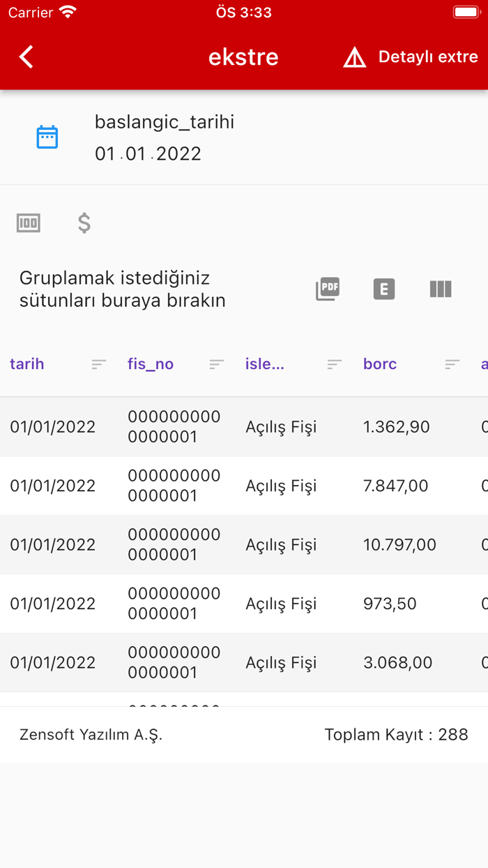Viewport: 488px width, 868px height.
Task: Tap the Wi-Fi status icon
Action: (x=68, y=12)
